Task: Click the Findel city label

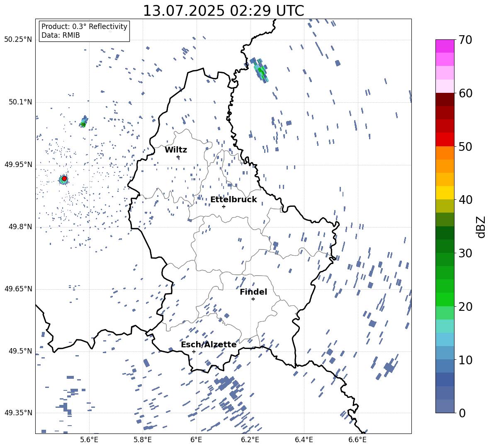Action: [253, 292]
